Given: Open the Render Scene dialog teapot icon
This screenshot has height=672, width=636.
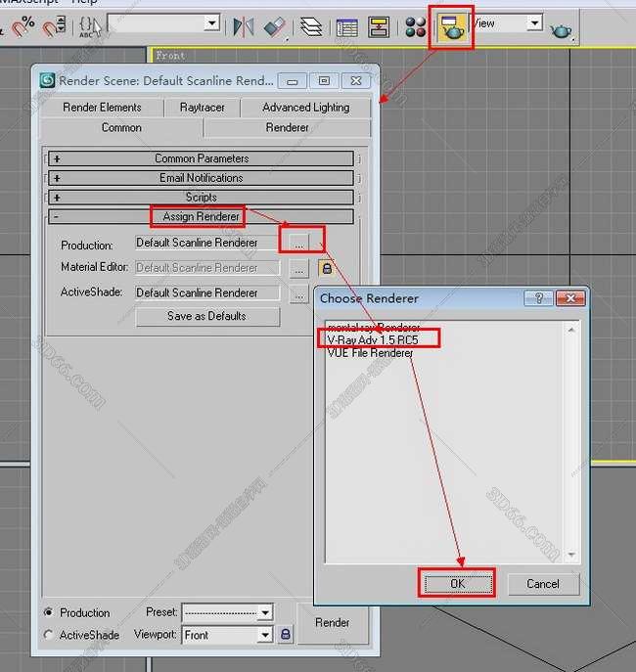Looking at the screenshot, I should (451, 26).
